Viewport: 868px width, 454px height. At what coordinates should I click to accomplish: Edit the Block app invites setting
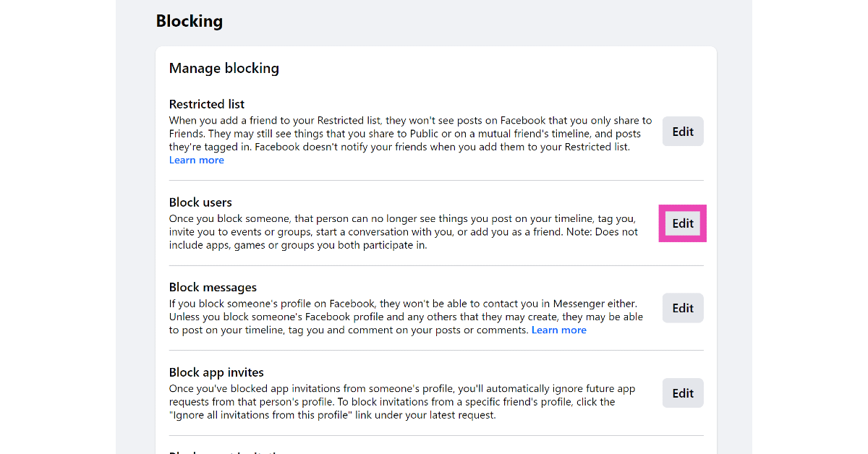click(683, 393)
